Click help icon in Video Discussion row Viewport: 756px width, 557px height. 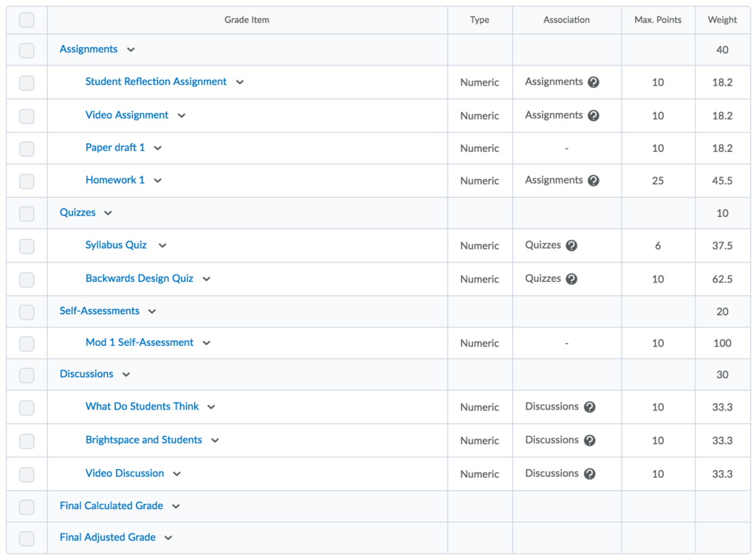click(x=589, y=474)
